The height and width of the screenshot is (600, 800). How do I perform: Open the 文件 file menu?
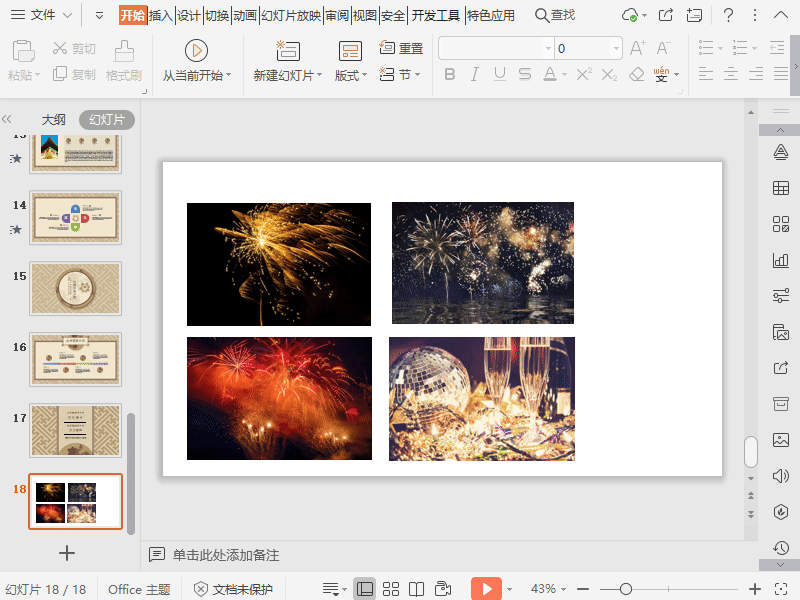click(x=42, y=15)
